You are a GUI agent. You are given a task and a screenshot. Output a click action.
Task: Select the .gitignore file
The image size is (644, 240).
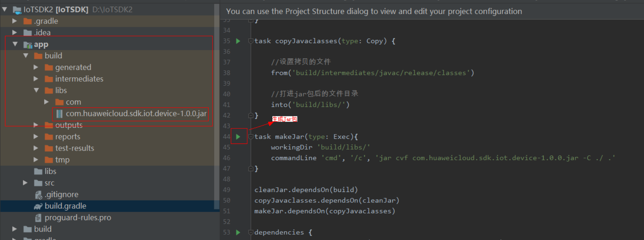(x=61, y=195)
